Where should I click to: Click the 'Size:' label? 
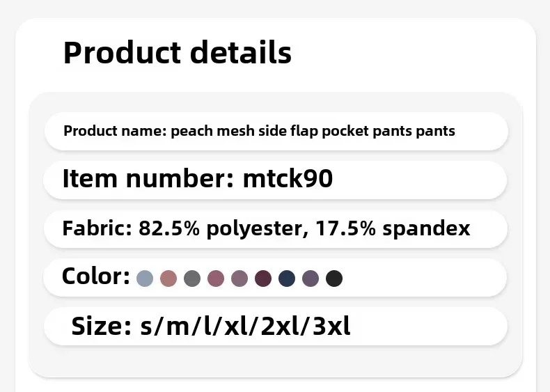(x=102, y=327)
